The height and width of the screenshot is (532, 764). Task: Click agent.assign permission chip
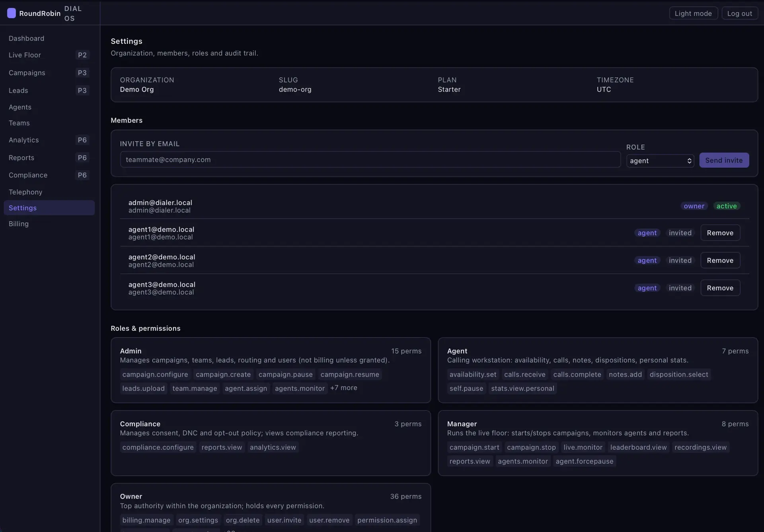(246, 388)
